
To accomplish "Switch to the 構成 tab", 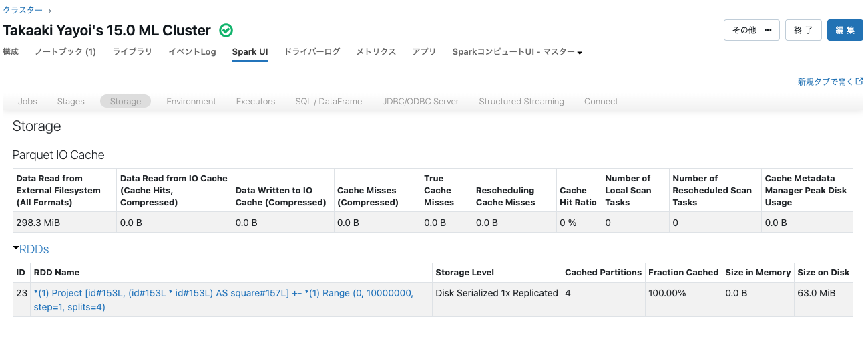I will pyautogui.click(x=11, y=52).
